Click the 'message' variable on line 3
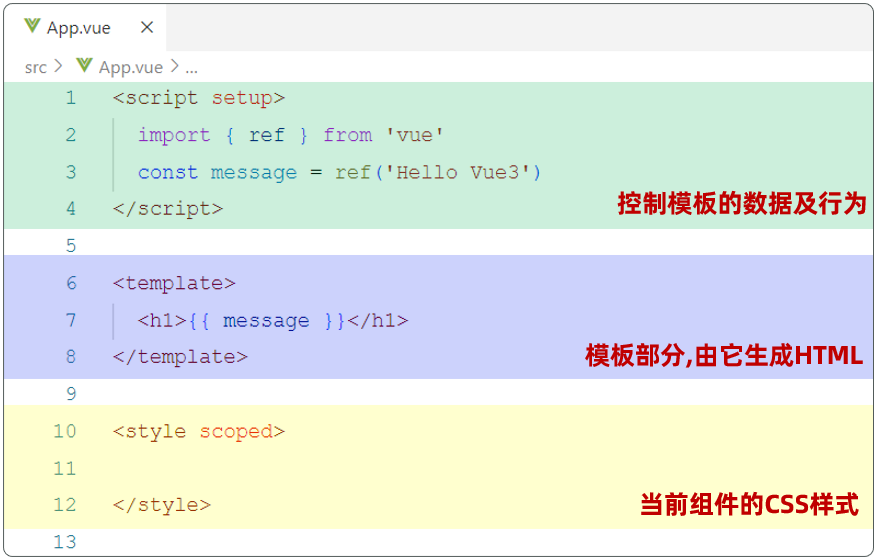The width and height of the screenshot is (878, 559). (254, 173)
